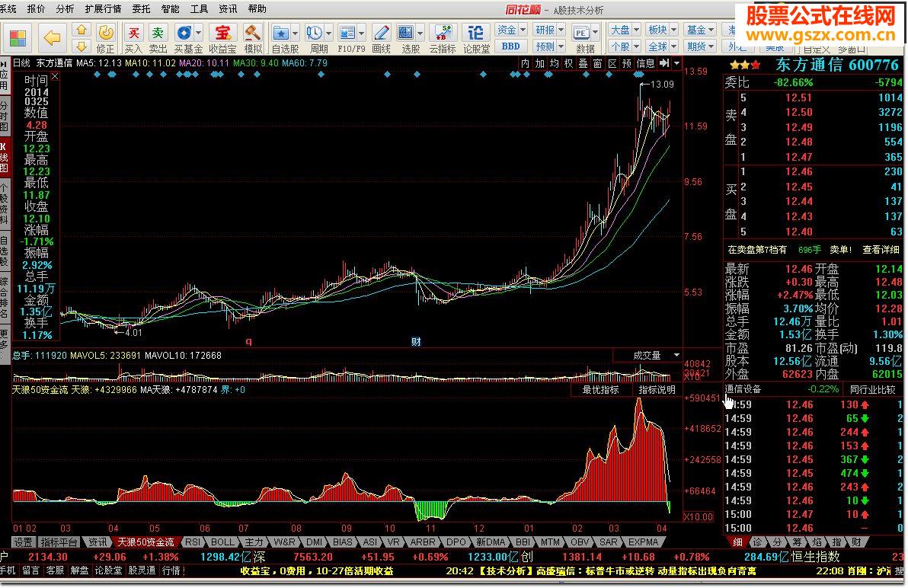908x588 pixels.
Task: Toggle the 预 forecast option
Action: tap(627, 63)
